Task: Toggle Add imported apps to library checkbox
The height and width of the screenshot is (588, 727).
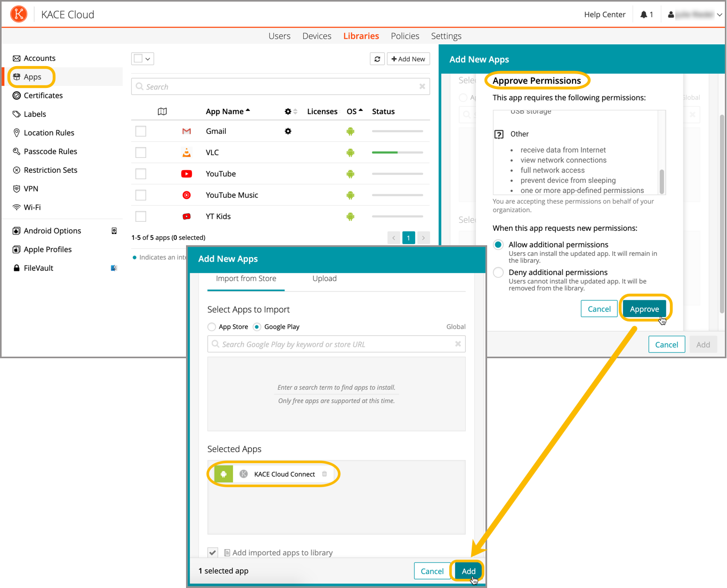Action: [x=213, y=553]
